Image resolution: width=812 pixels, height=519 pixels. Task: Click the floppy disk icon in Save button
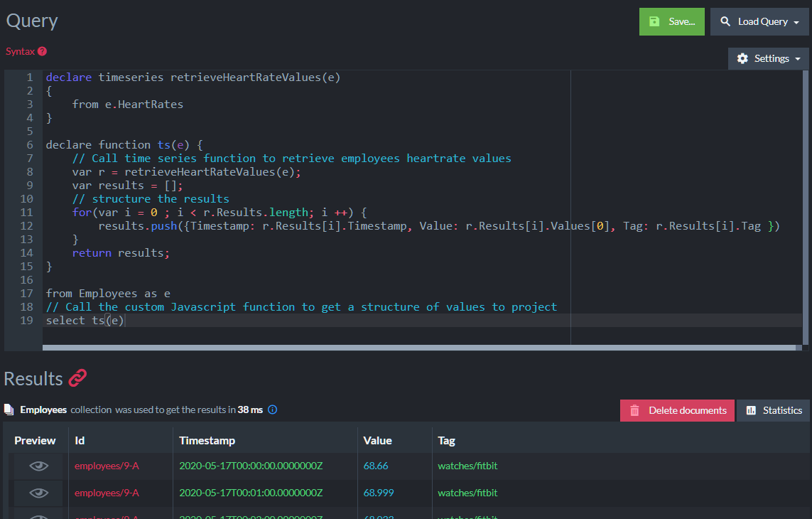[654, 22]
